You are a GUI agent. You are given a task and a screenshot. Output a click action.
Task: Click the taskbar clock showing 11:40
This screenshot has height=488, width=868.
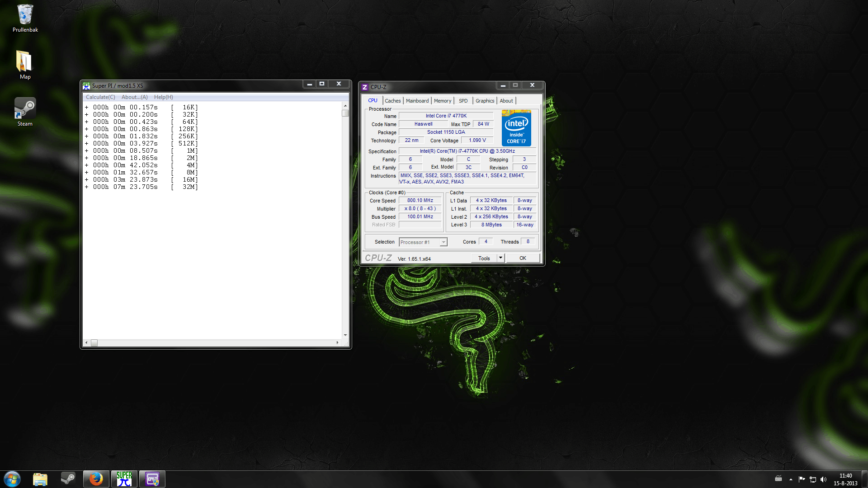(x=845, y=479)
